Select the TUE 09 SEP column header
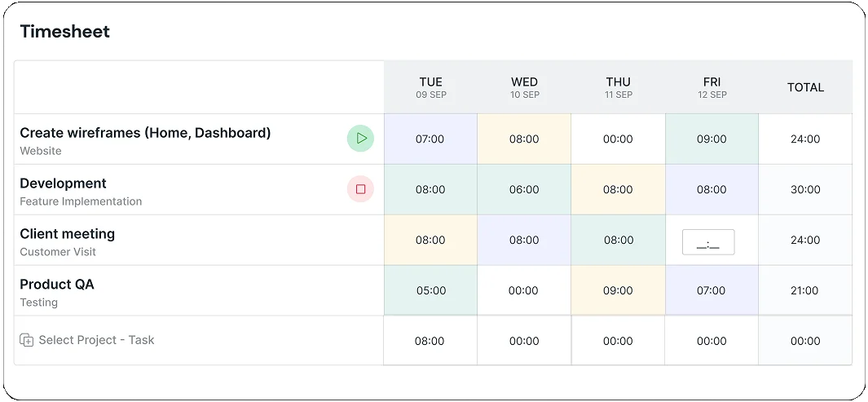The height and width of the screenshot is (402, 868). (x=430, y=87)
